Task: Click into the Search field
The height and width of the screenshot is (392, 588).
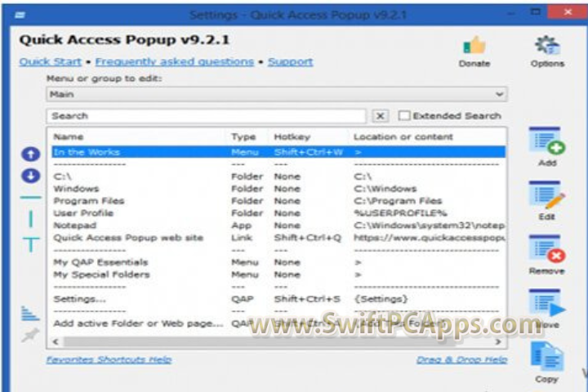Action: coord(207,116)
